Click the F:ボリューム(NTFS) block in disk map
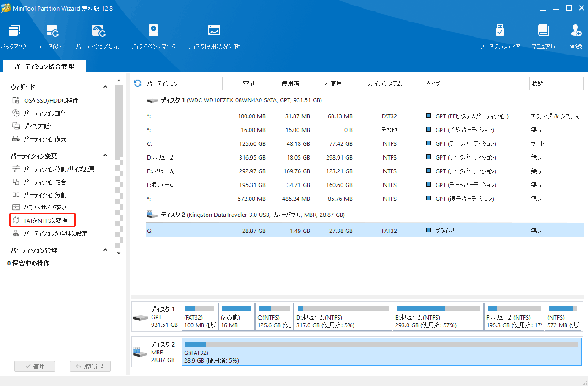 [x=514, y=316]
